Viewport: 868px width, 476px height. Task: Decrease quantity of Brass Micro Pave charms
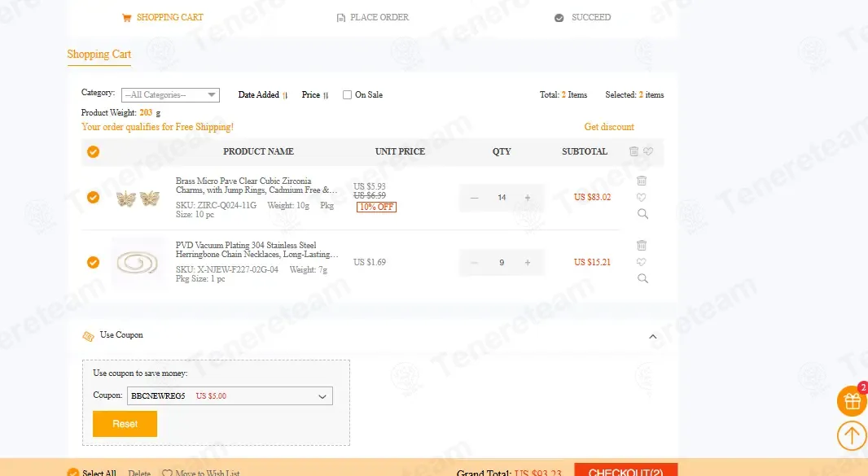(x=475, y=198)
